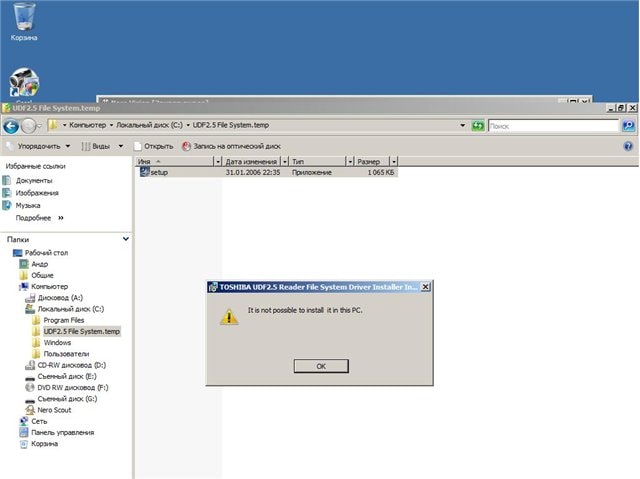Open Explorer help question mark icon
Image resolution: width=640 pixels, height=479 pixels.
(x=628, y=146)
